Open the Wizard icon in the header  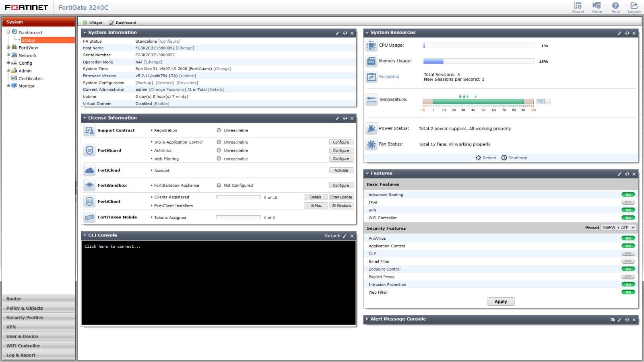tap(578, 6)
